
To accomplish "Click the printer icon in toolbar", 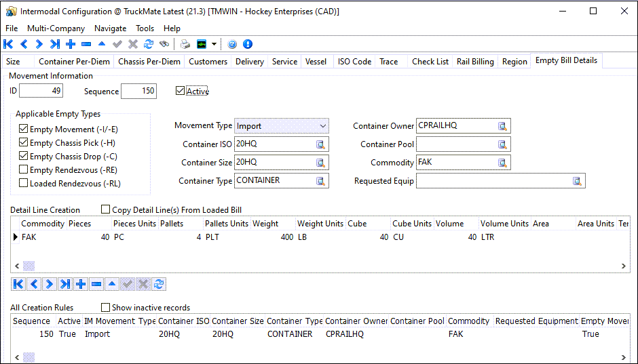I will pyautogui.click(x=185, y=44).
